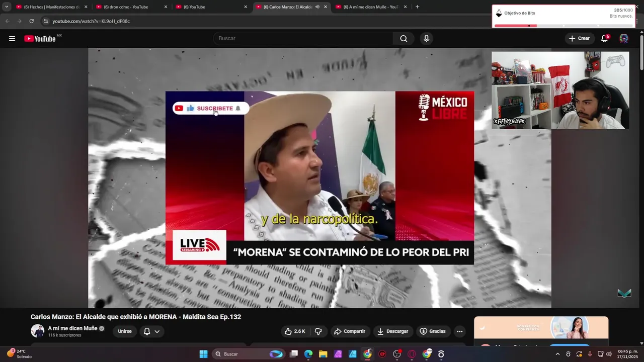Like the video with thumbs up
Viewport: 644px width, 362px height.
tap(295, 331)
